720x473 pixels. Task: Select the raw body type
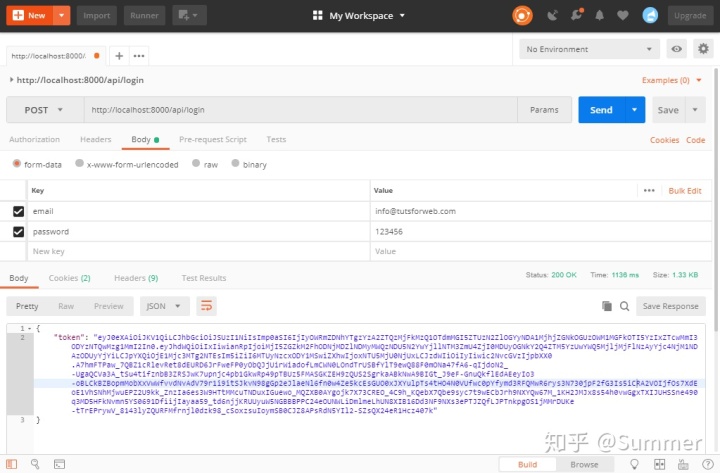(x=196, y=164)
